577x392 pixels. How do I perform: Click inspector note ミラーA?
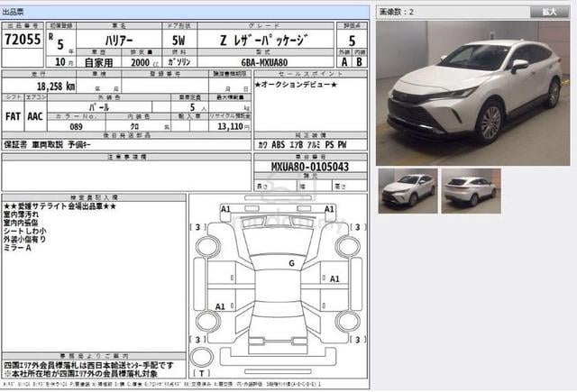tap(17, 248)
